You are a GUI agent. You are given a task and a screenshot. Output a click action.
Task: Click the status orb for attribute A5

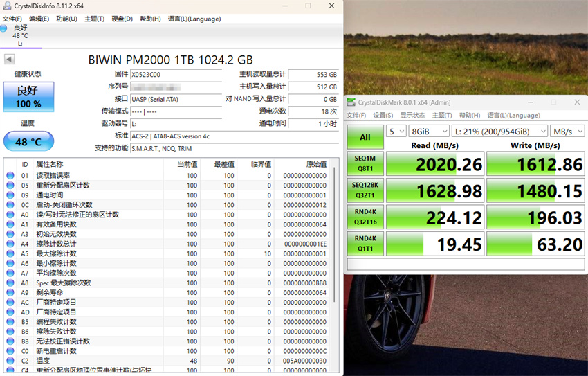10,253
